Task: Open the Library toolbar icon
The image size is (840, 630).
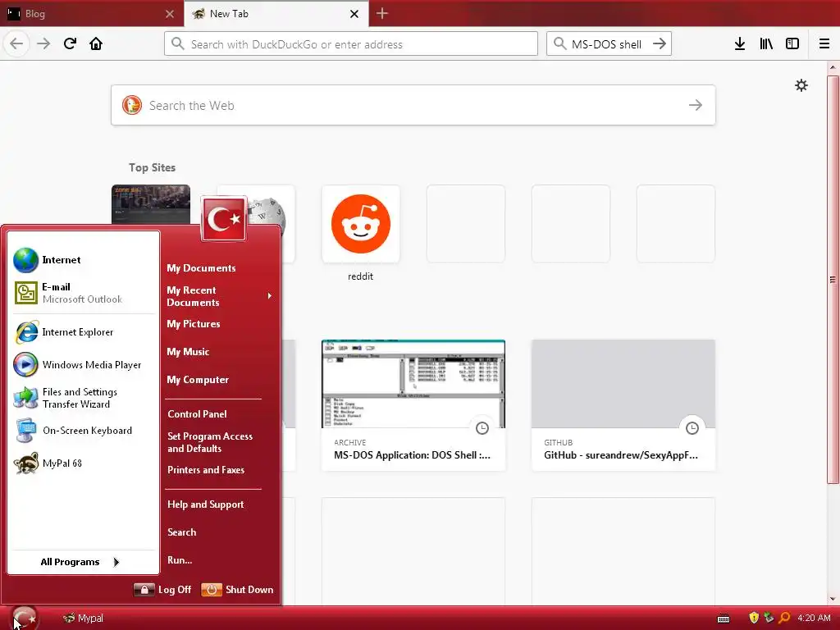Action: point(766,44)
